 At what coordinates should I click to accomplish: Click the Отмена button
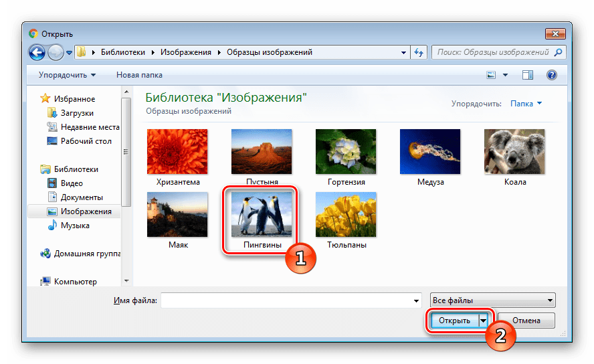click(526, 321)
